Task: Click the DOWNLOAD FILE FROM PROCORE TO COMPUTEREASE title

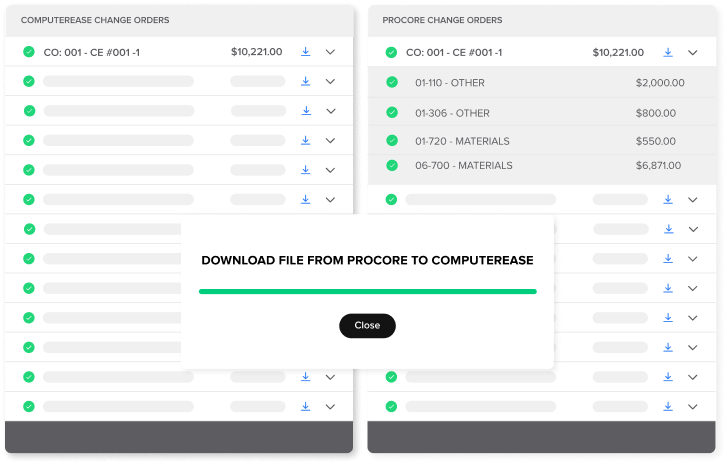Action: click(x=367, y=261)
